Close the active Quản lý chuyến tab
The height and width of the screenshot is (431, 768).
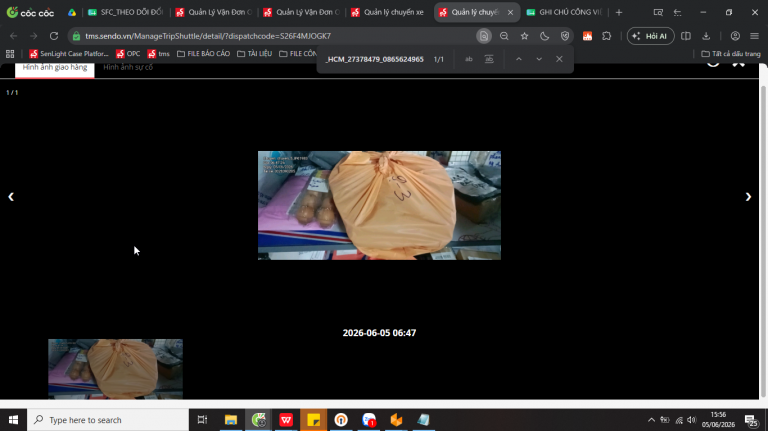tap(510, 12)
